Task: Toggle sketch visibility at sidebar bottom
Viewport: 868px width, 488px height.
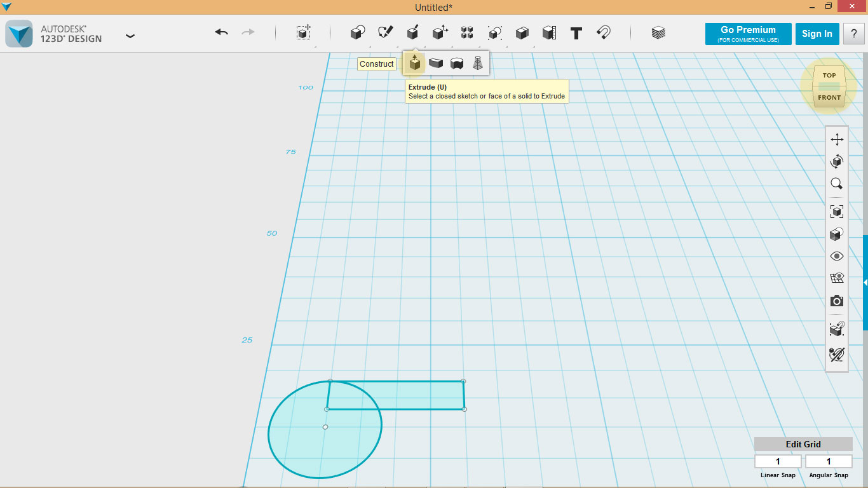Action: click(x=836, y=355)
